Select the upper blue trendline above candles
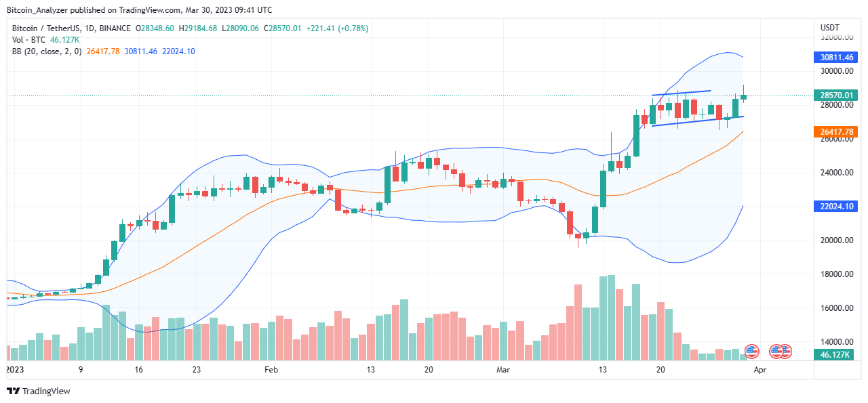 (x=681, y=92)
